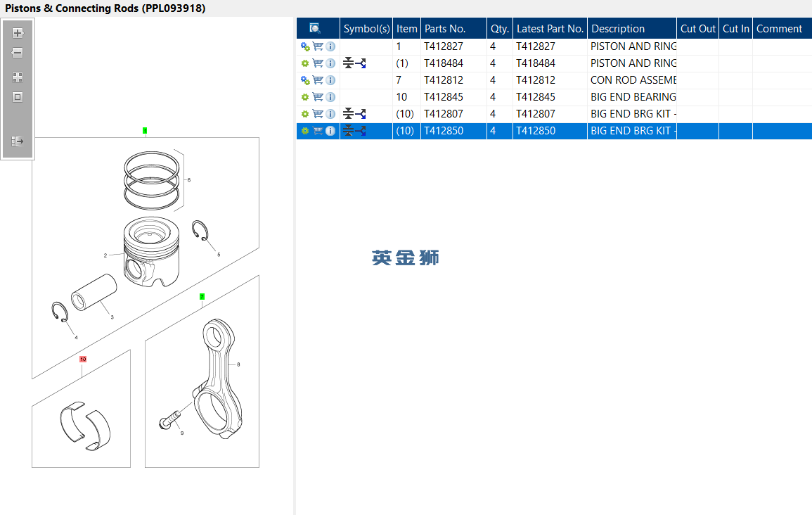This screenshot has width=812, height=515.
Task: Click the symbol icon in T412850 row
Action: click(x=355, y=131)
